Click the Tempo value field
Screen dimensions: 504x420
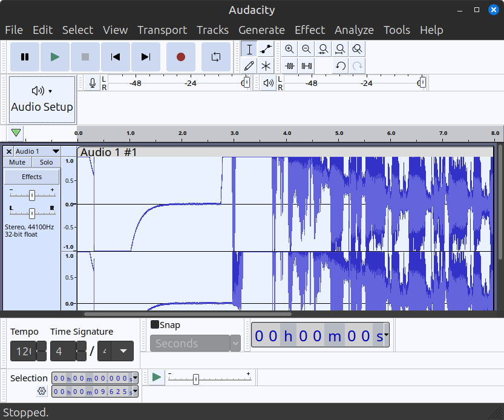point(23,351)
